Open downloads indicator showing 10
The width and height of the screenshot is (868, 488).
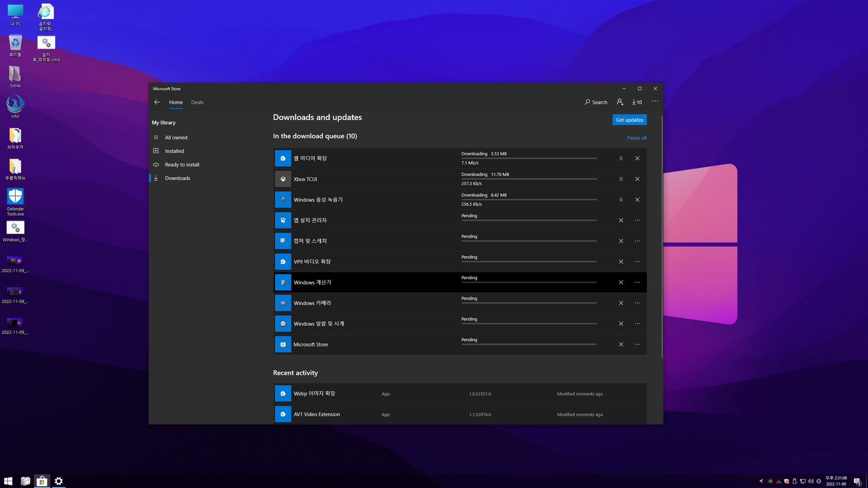637,102
